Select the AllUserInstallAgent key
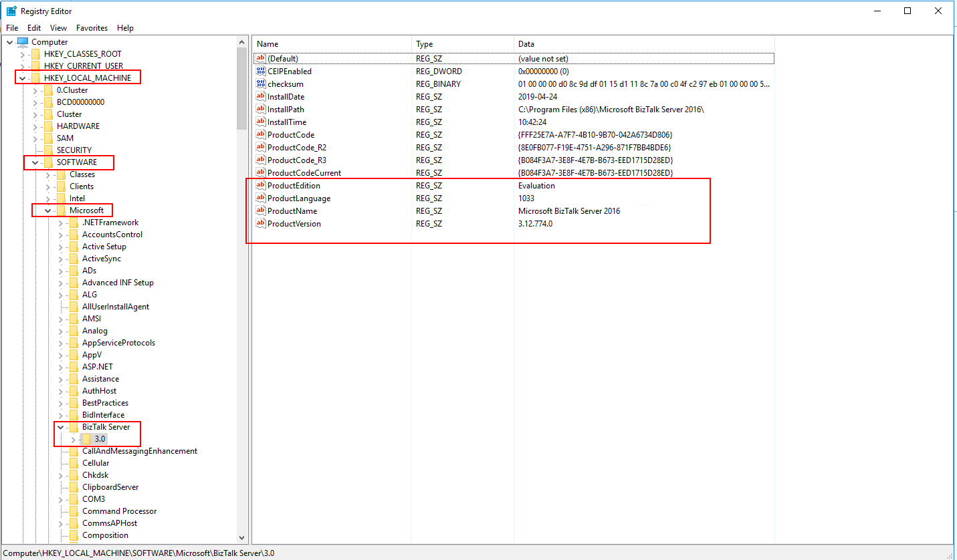This screenshot has width=957, height=560. click(116, 307)
